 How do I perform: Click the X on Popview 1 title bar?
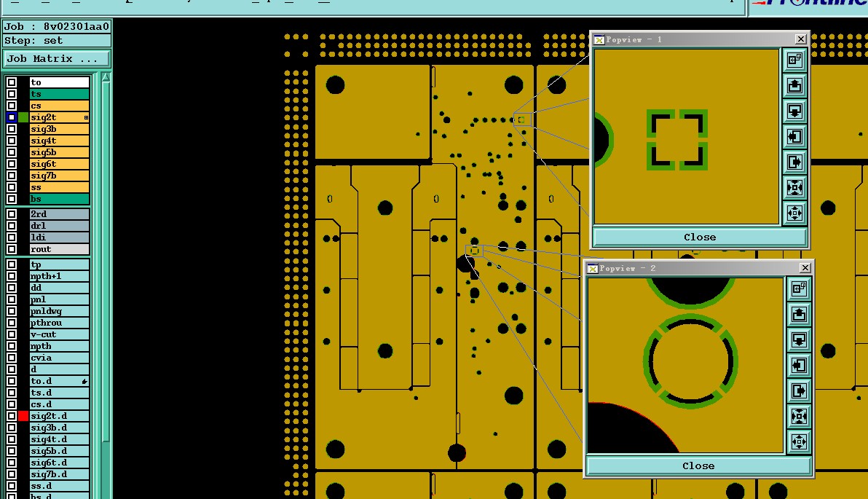pos(801,39)
